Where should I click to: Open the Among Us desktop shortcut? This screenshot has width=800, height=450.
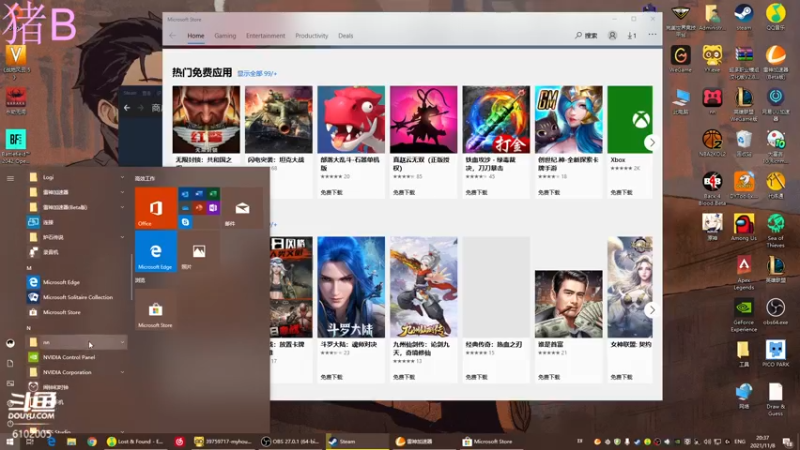pos(743,228)
